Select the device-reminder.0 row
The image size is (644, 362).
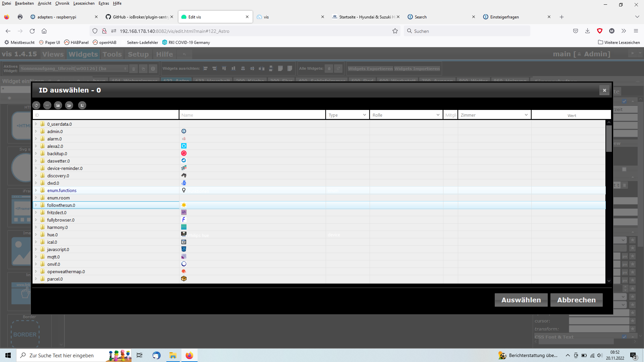click(319, 168)
